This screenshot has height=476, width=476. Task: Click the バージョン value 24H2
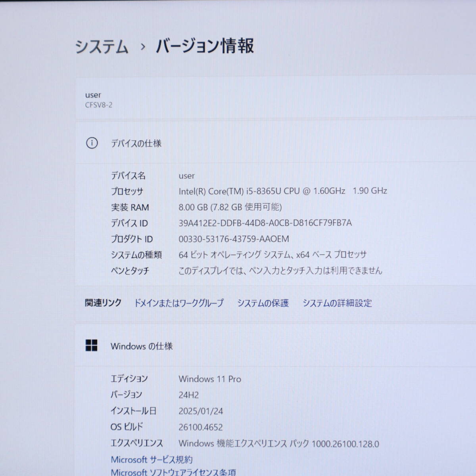(189, 395)
